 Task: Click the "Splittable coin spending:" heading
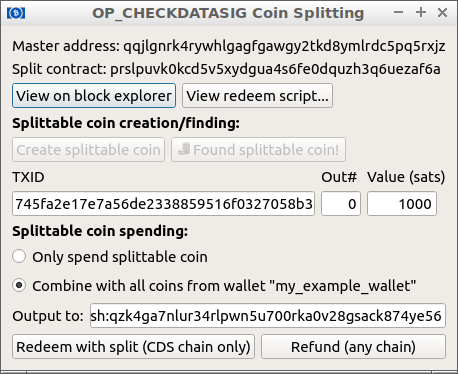point(100,231)
